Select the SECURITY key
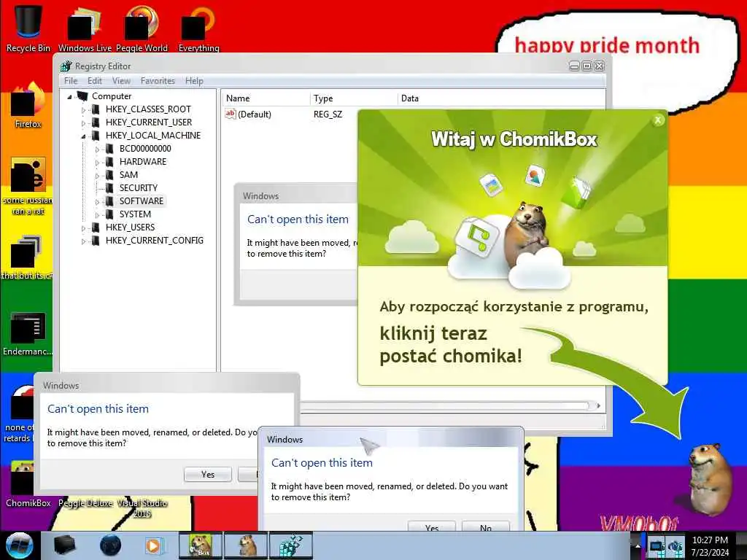 138,187
